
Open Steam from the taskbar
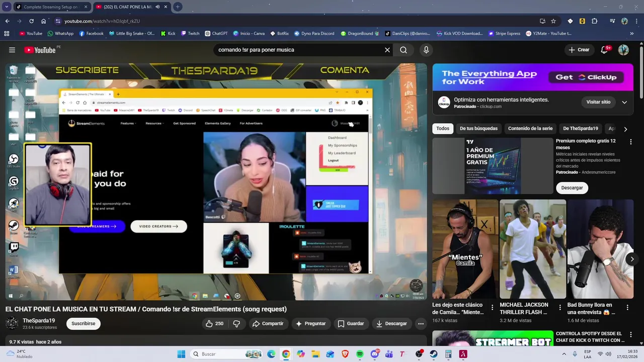(434, 354)
